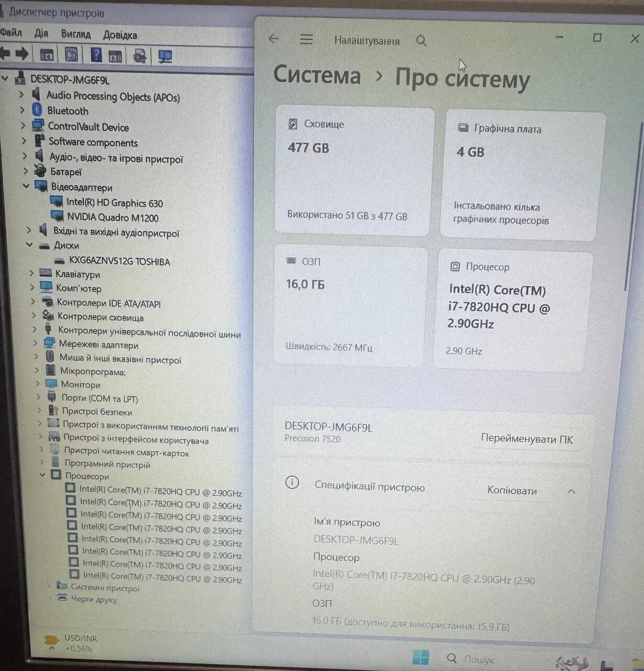Click the Система breadcrumb link
This screenshot has width=644, height=671.
pyautogui.click(x=317, y=75)
